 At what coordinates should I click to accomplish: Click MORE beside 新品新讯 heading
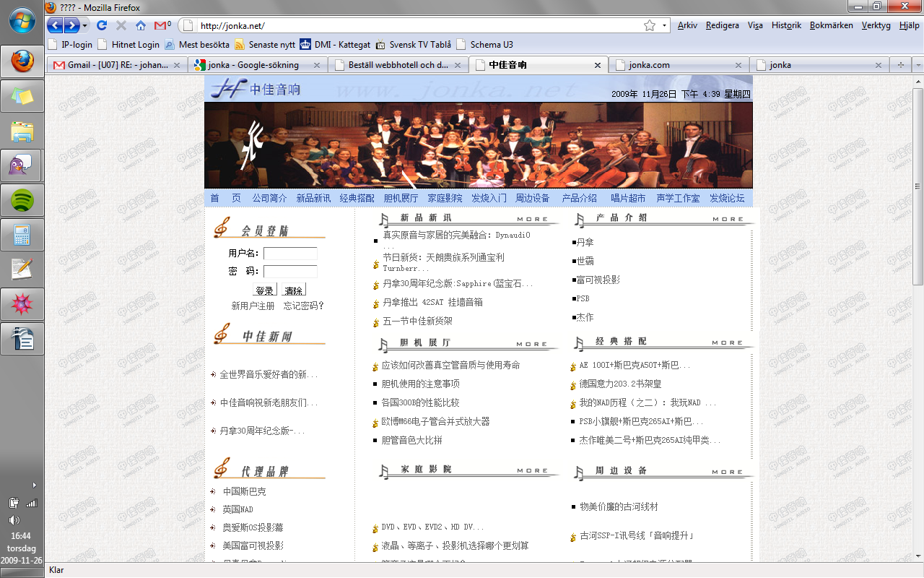(x=533, y=219)
